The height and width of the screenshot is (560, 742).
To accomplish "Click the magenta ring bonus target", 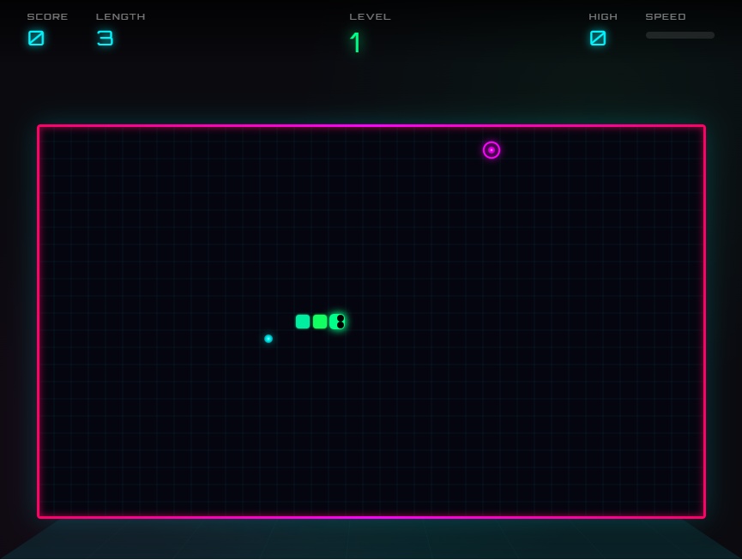I will 492,150.
